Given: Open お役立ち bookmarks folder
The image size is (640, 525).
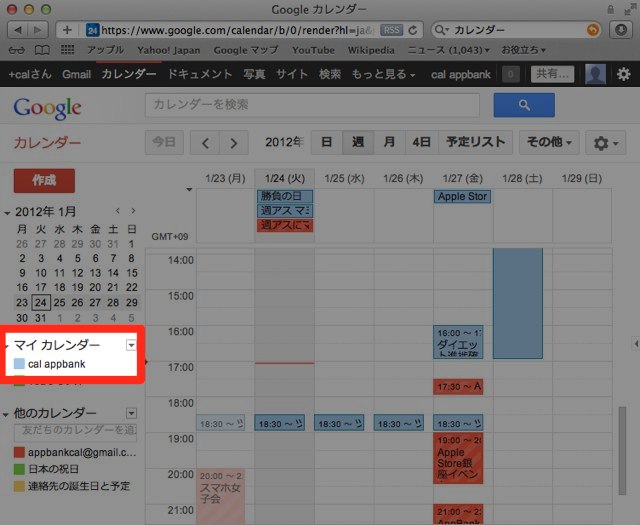Looking at the screenshot, I should 524,50.
